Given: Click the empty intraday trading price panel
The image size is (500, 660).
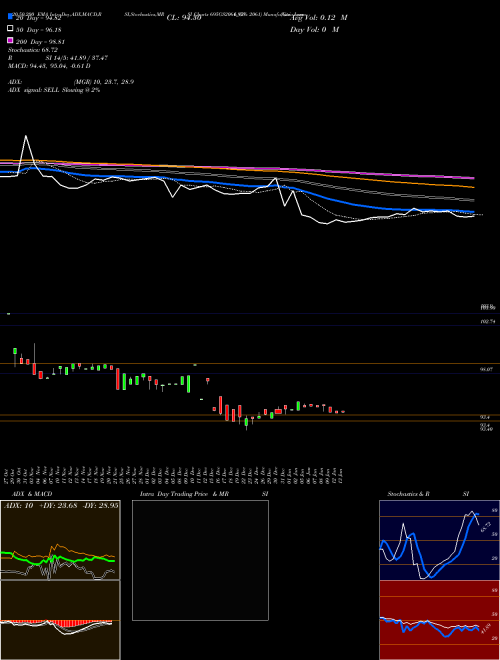Looking at the screenshot, I should pos(200,560).
